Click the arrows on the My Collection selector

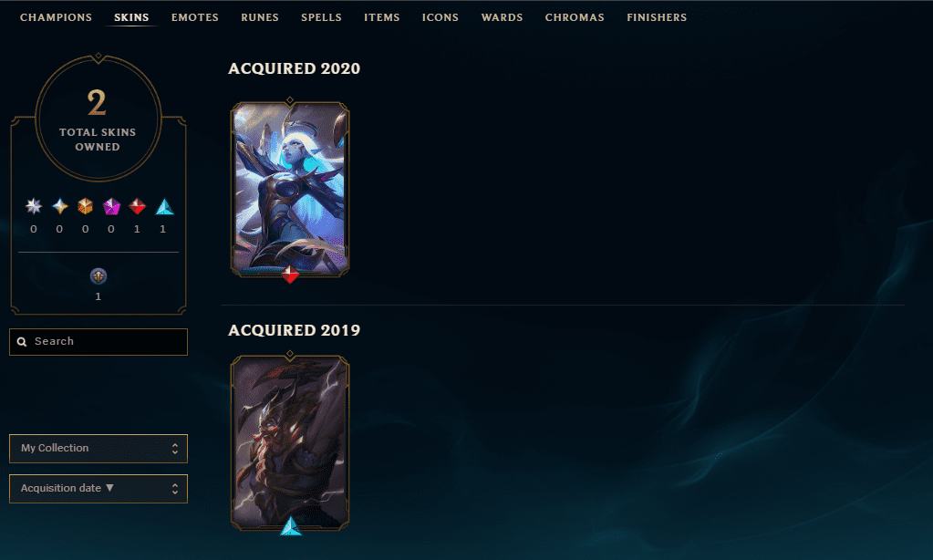coord(175,449)
